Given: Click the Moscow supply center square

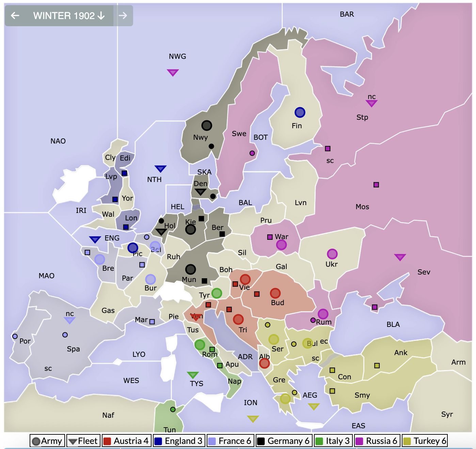Looking at the screenshot, I should [x=376, y=185].
